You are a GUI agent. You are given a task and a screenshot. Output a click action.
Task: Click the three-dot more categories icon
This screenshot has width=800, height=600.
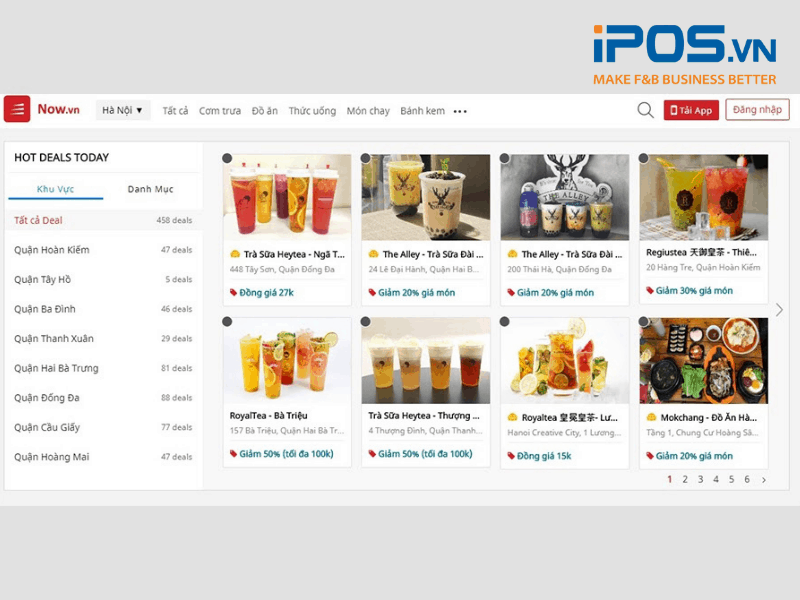[x=460, y=112]
